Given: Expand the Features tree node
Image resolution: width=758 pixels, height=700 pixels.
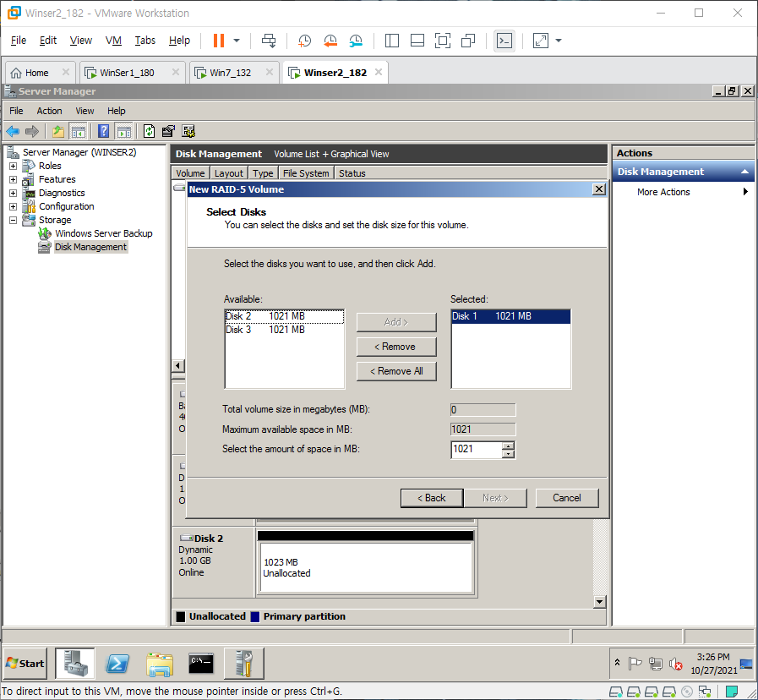Looking at the screenshot, I should 13,179.
